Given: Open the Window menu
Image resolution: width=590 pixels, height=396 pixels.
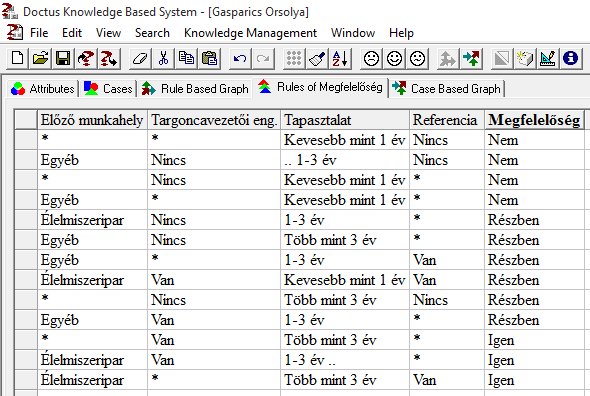Looking at the screenshot, I should coord(353,33).
